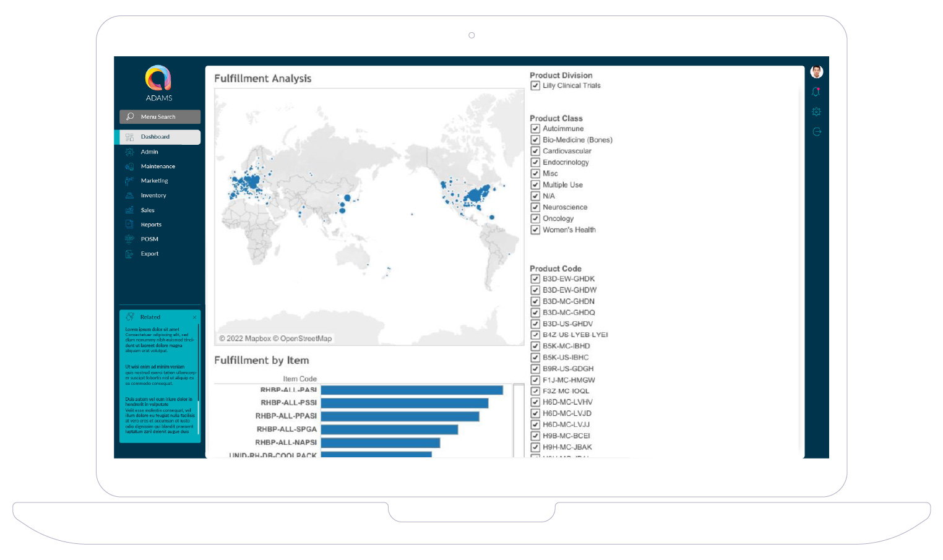This screenshot has height=560, width=943.
Task: Toggle the Oncology product class checkbox
Action: tap(535, 218)
